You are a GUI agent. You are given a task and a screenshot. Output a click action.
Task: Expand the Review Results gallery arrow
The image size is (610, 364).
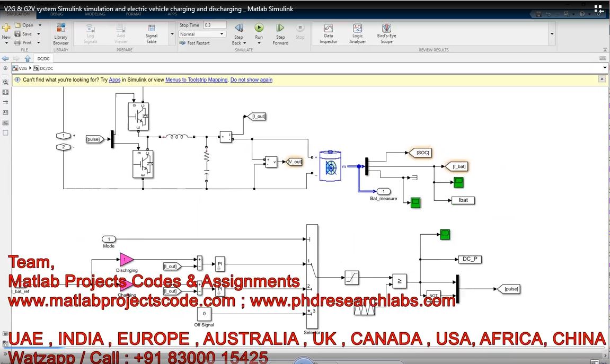552,34
